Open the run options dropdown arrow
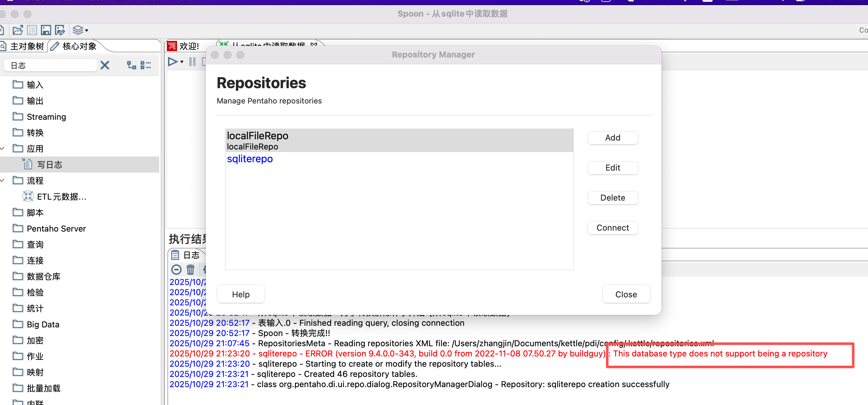 182,62
